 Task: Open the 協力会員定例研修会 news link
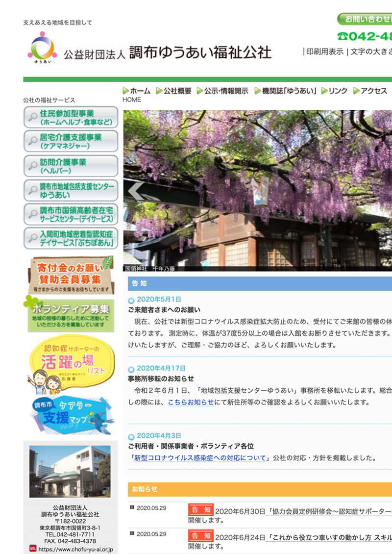(328, 511)
